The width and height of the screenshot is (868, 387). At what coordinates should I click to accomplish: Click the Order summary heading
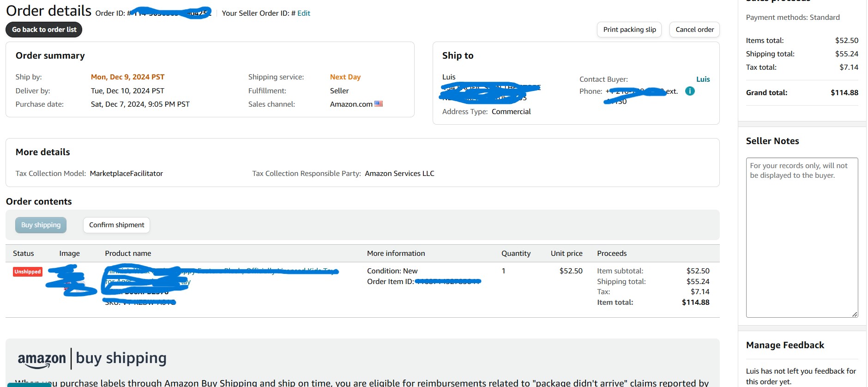[x=50, y=56]
